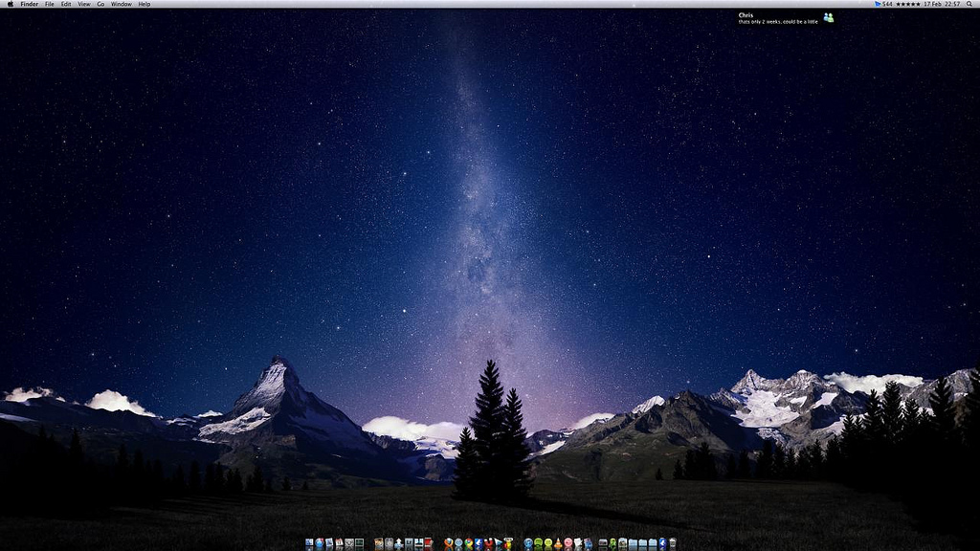980x551 pixels.
Task: Open the Finder application menu
Action: 30,4
